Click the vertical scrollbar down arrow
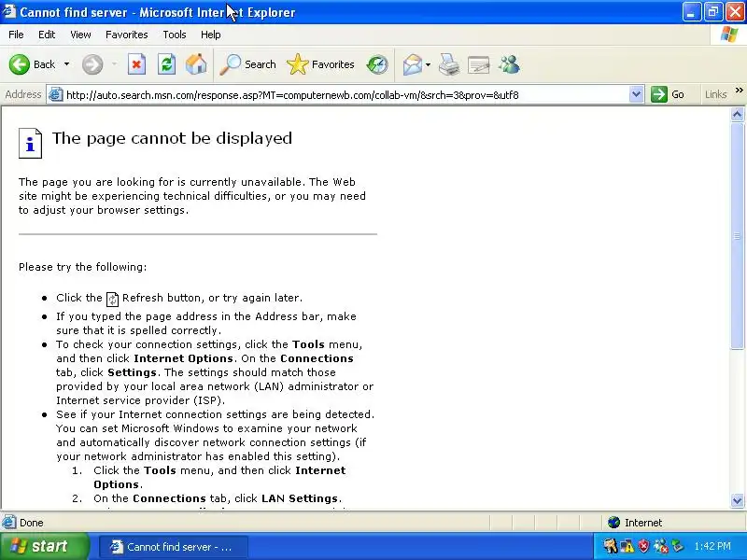The width and height of the screenshot is (747, 560). pyautogui.click(x=737, y=500)
